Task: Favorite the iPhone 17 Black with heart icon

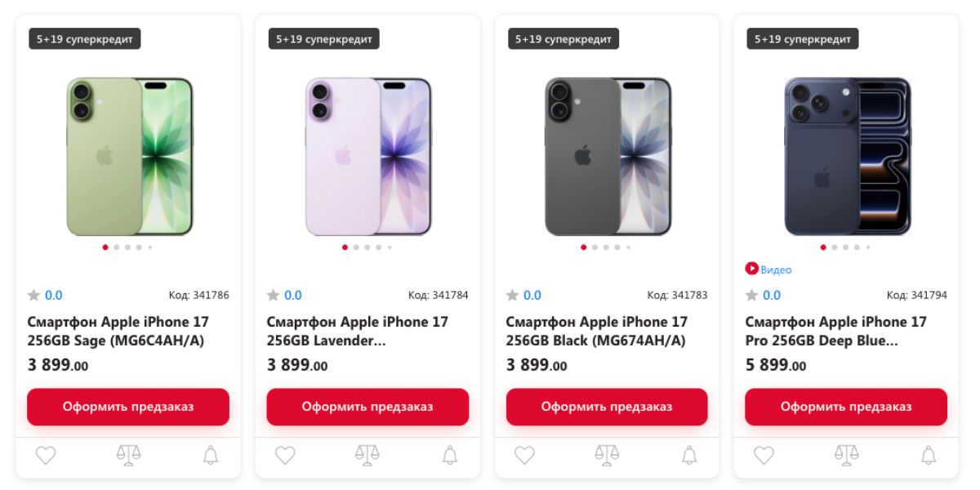Action: 523,455
